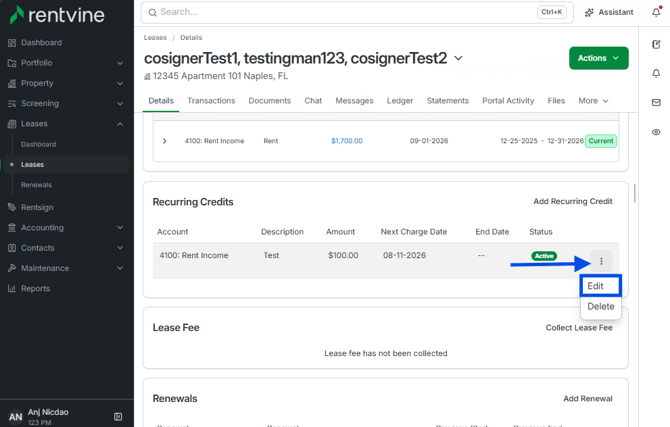Switch to the Documents tab
This screenshot has height=427, width=670.
[x=270, y=101]
